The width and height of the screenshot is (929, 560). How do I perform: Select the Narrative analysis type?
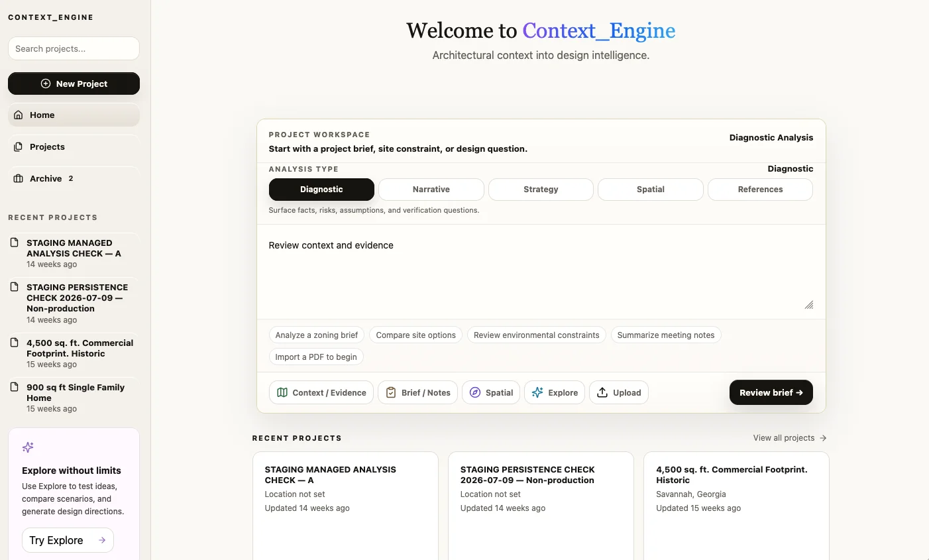click(431, 190)
